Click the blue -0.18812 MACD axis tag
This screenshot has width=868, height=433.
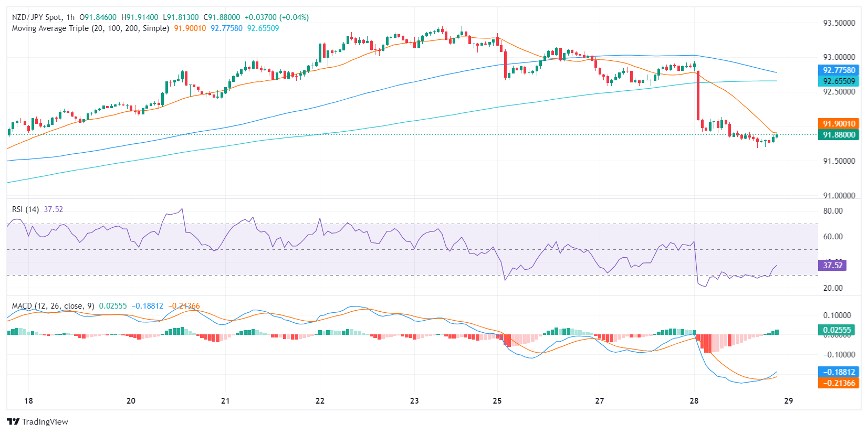[x=839, y=372]
